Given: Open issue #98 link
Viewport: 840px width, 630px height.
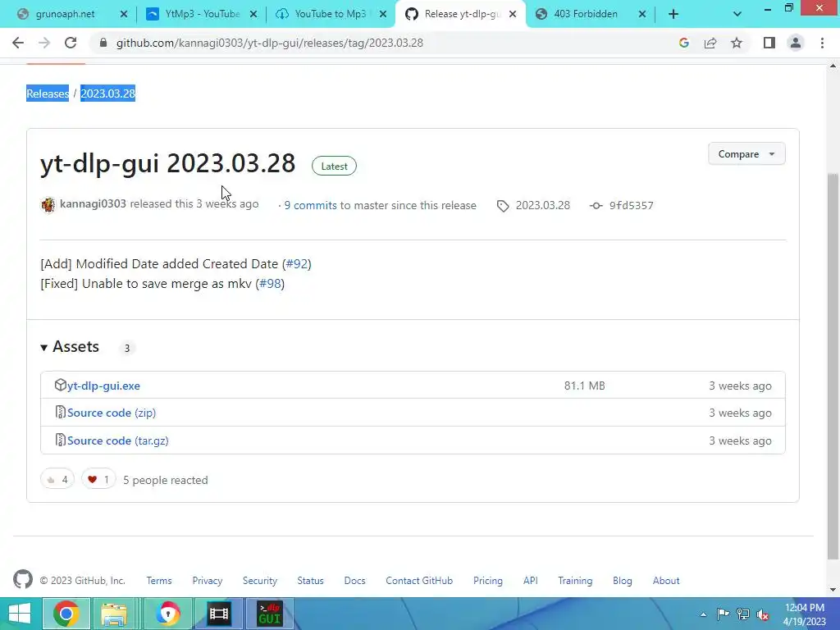Looking at the screenshot, I should [x=270, y=283].
